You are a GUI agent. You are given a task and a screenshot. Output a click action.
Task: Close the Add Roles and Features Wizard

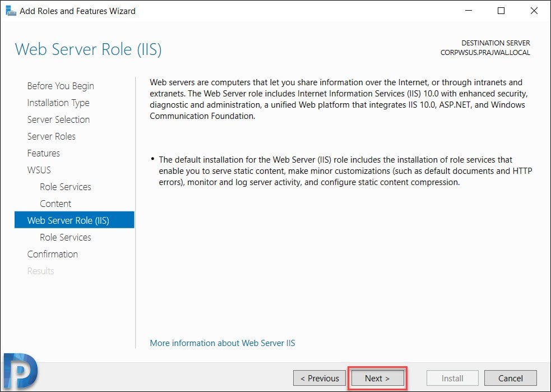[x=534, y=11]
